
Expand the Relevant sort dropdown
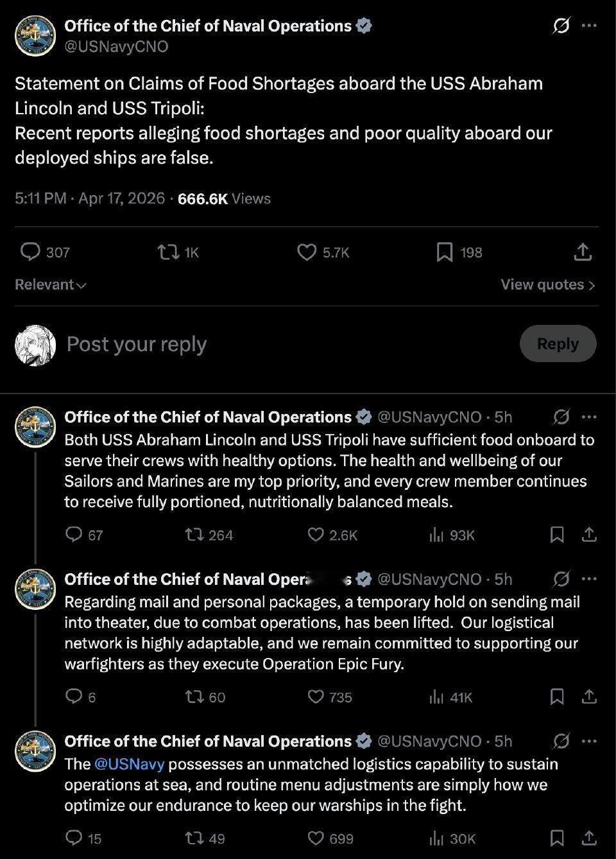50,284
